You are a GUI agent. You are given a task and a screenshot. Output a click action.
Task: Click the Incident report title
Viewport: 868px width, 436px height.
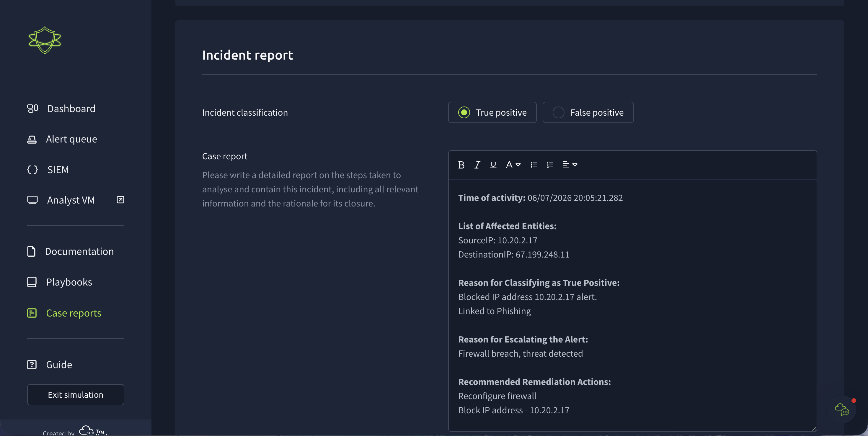[x=248, y=55]
